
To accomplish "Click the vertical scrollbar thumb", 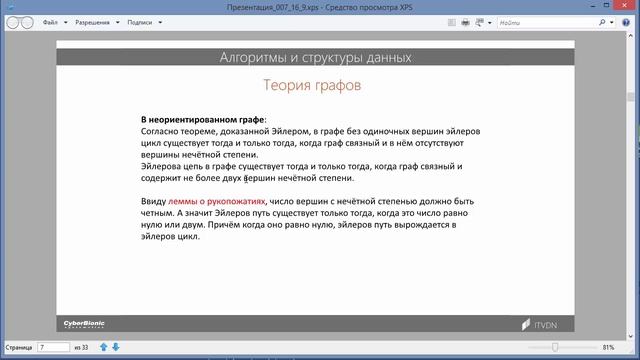I will [631, 97].
